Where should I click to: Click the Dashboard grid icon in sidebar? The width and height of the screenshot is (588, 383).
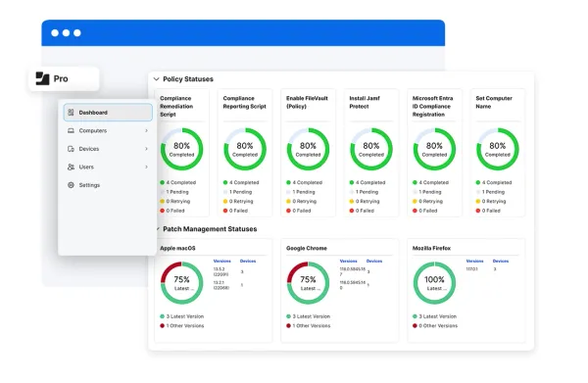[x=71, y=113]
